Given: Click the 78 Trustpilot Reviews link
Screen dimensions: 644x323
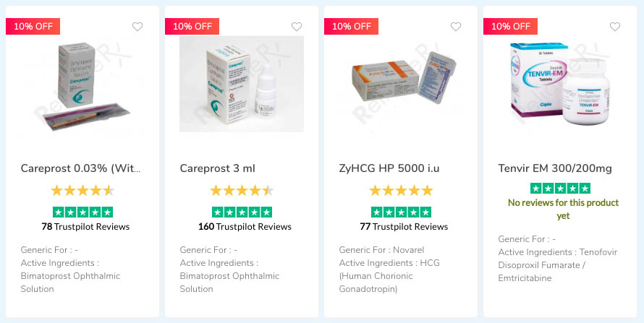Looking at the screenshot, I should click(85, 226).
